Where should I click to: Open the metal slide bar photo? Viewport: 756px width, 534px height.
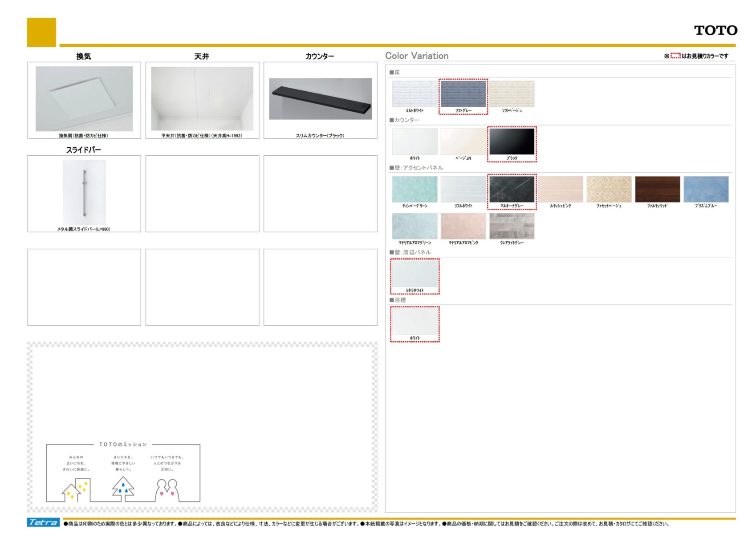[84, 192]
